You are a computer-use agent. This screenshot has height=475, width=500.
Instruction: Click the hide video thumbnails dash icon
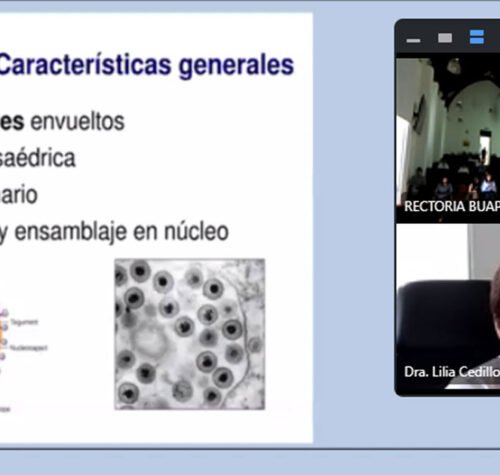click(413, 40)
